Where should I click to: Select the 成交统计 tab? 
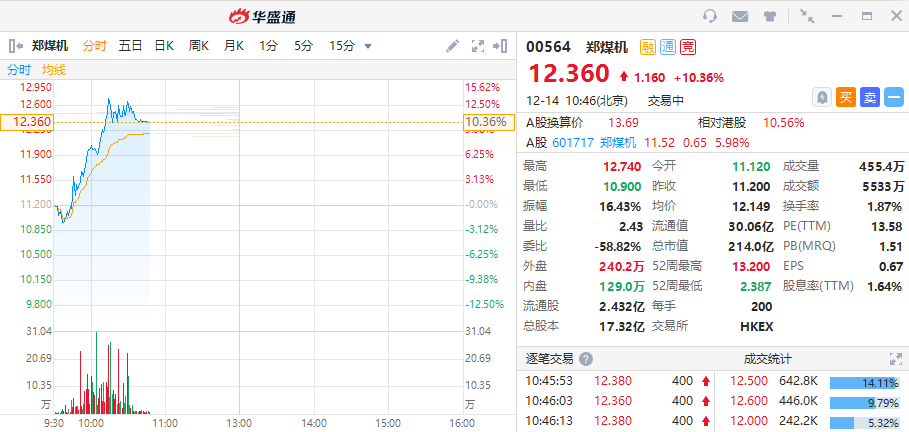pos(768,359)
